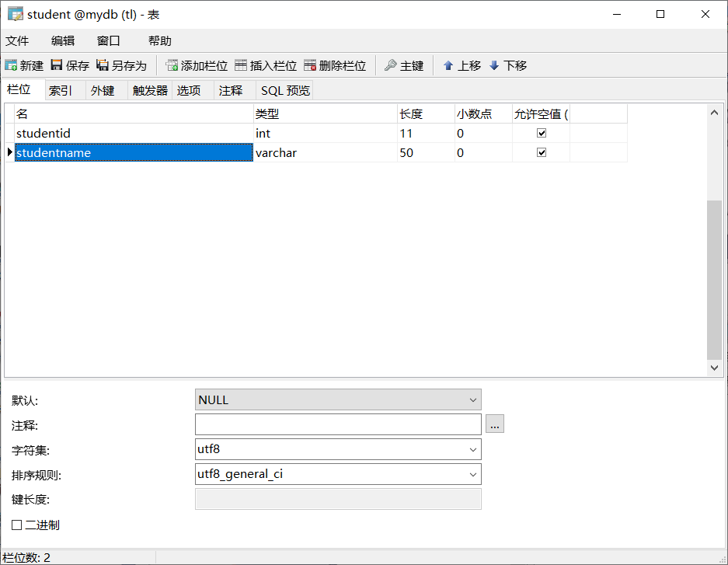Click the Key Length (键长度) field

[338, 499]
